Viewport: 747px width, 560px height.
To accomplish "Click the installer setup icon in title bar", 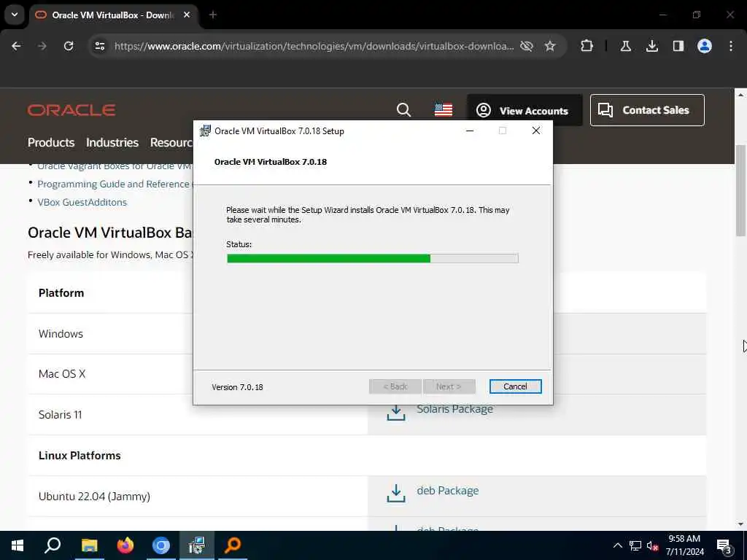I will tap(205, 131).
